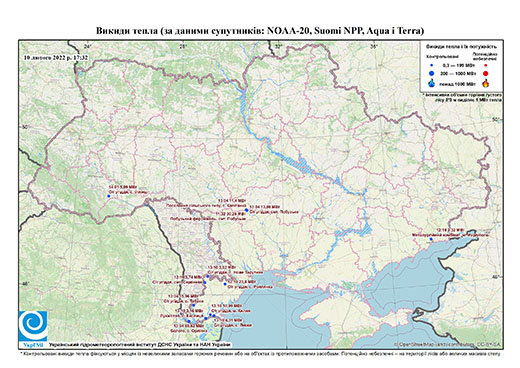
Task: Click the blue flame legend icon
Action: [x=432, y=83]
